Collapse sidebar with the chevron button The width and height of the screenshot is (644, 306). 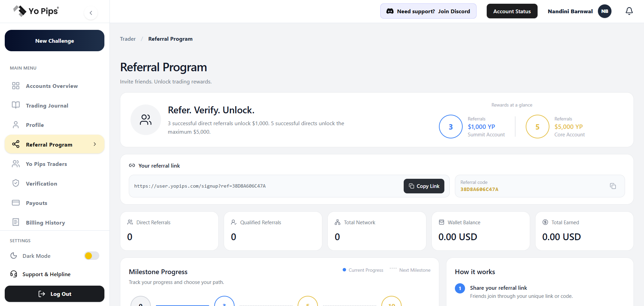click(91, 13)
